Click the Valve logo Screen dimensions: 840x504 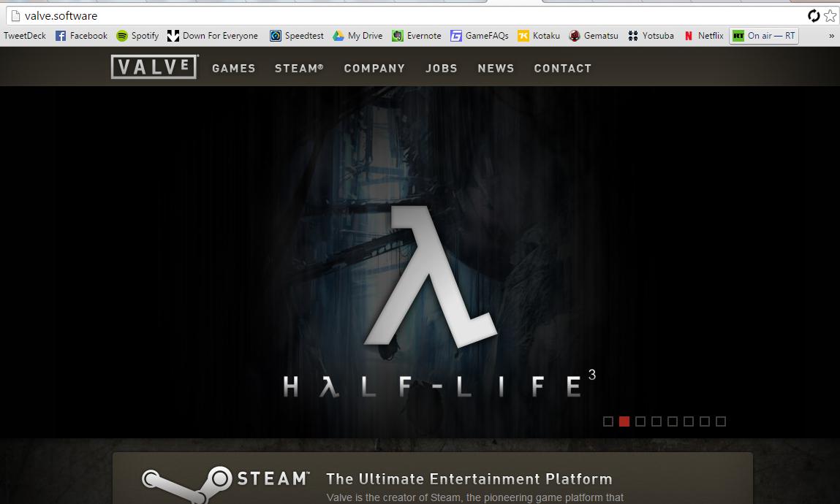154,66
